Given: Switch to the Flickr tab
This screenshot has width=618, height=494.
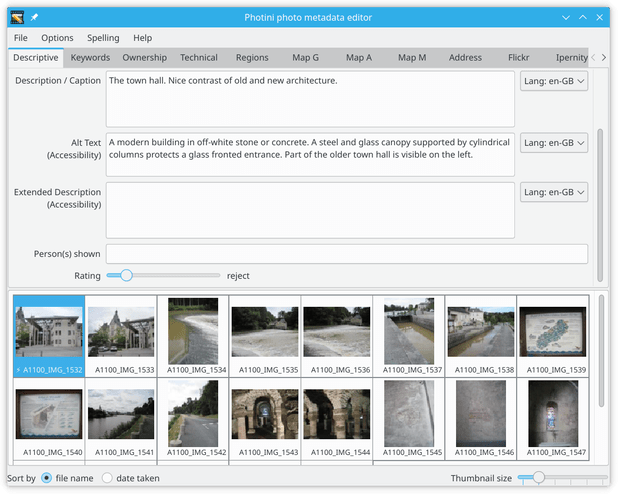Looking at the screenshot, I should click(x=518, y=58).
